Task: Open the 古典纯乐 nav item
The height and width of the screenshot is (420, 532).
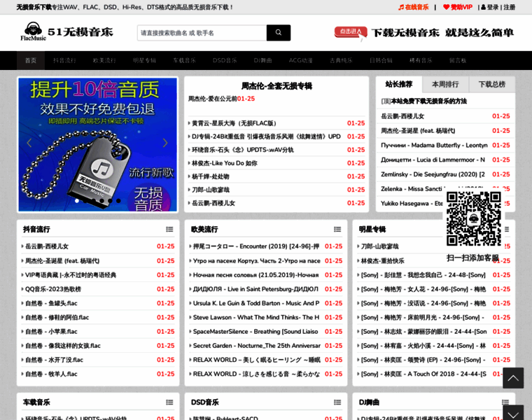Action: [341, 60]
